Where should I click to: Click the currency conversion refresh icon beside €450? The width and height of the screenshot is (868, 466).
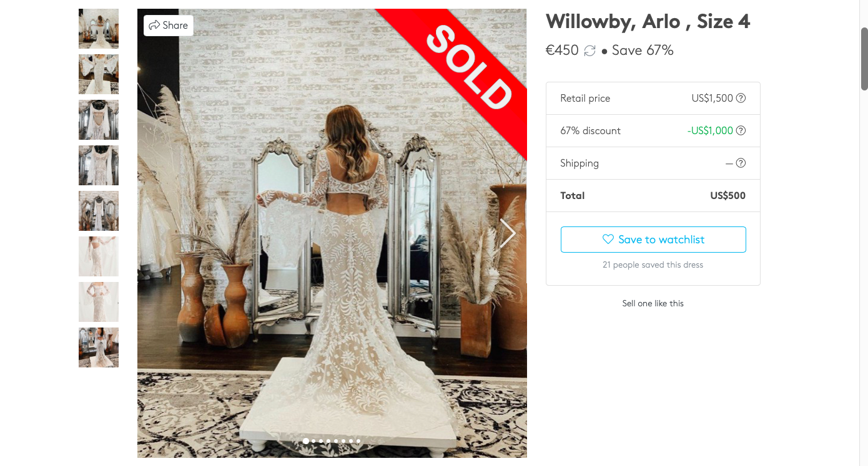(x=589, y=51)
